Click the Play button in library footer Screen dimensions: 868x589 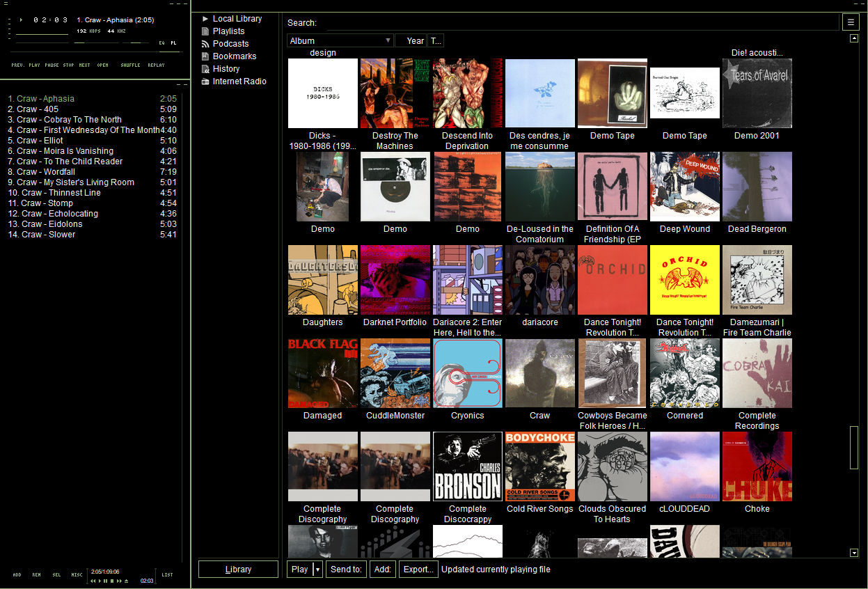(300, 570)
